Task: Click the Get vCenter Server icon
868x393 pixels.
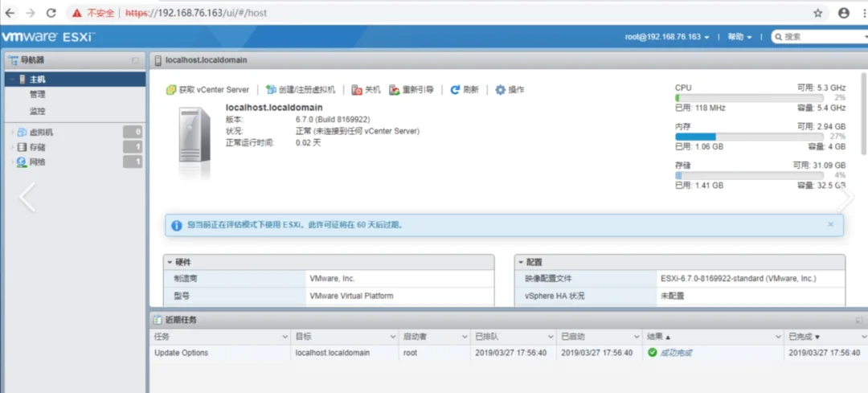Action: (x=171, y=90)
